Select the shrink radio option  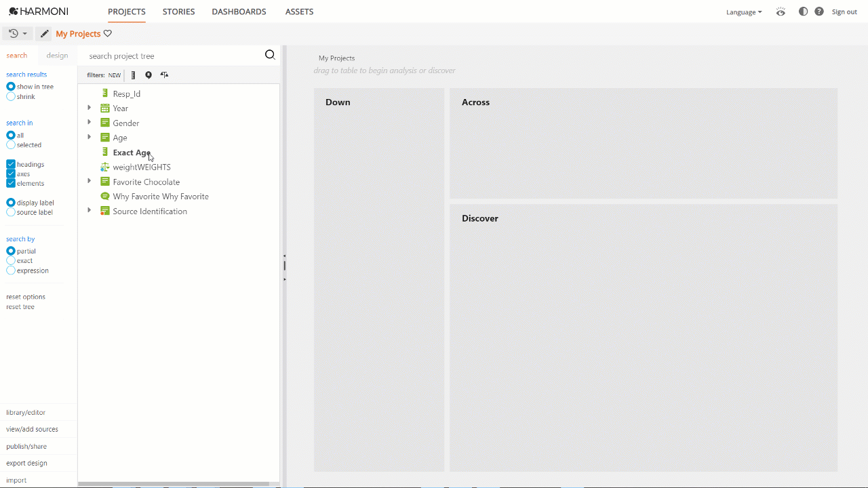[11, 97]
